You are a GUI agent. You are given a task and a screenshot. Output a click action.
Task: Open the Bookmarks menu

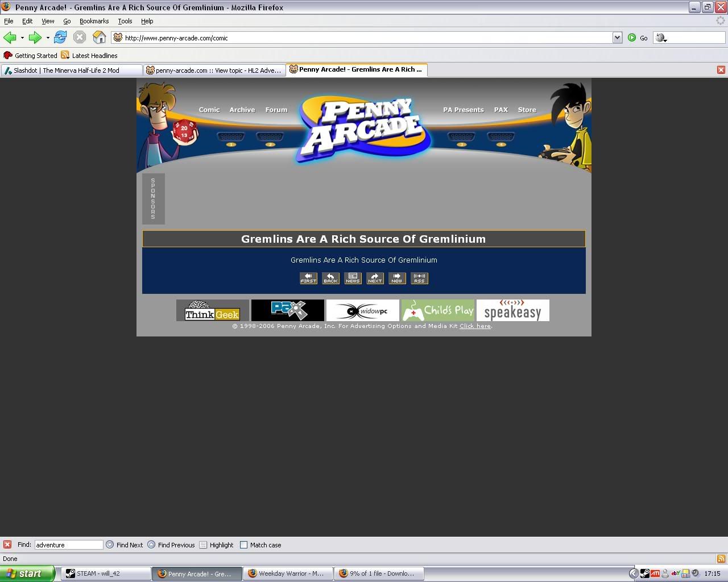pyautogui.click(x=94, y=21)
